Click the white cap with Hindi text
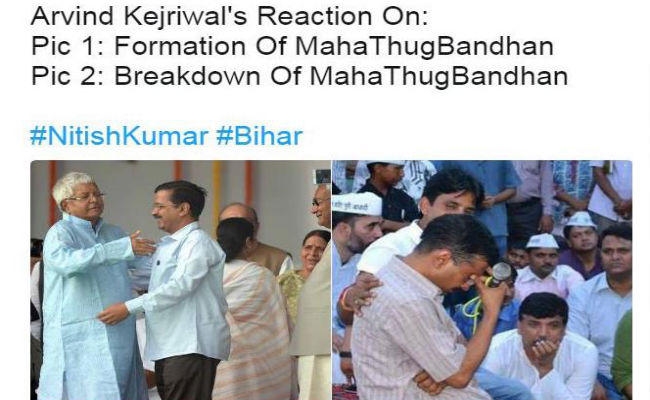Screen dimensions: 650x400 [357, 204]
